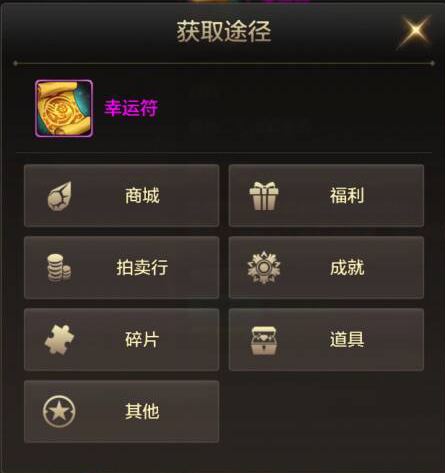The image size is (445, 473).
Task: Click the 获取途径 dialog title
Action: pos(224,31)
